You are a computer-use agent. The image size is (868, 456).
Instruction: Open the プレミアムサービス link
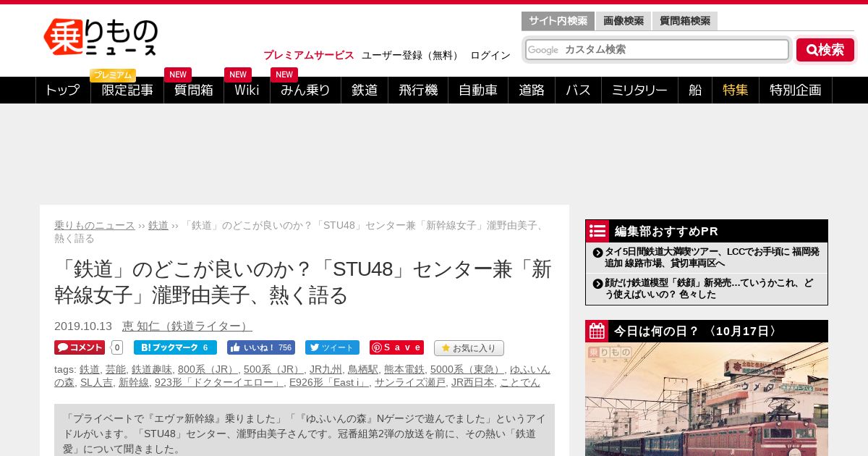pyautogui.click(x=309, y=55)
